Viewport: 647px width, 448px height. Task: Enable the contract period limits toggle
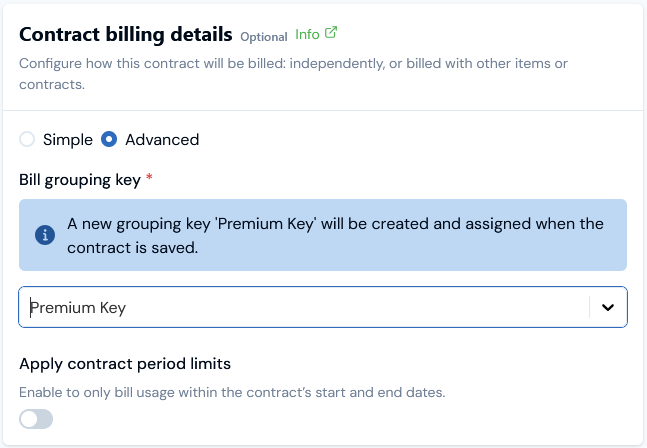[x=36, y=419]
